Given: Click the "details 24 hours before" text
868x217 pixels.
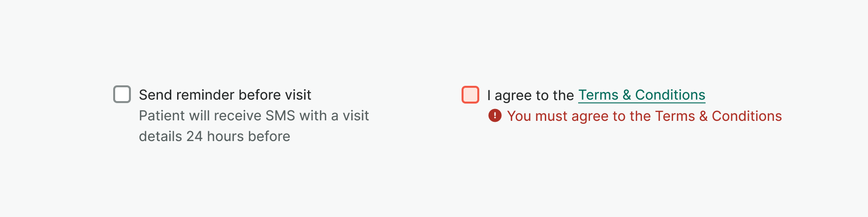Looking at the screenshot, I should [214, 136].
